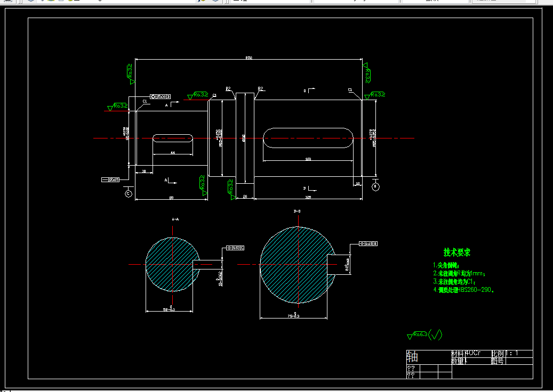Click the 图号 label in title block
553x392 pixels.
(498, 361)
